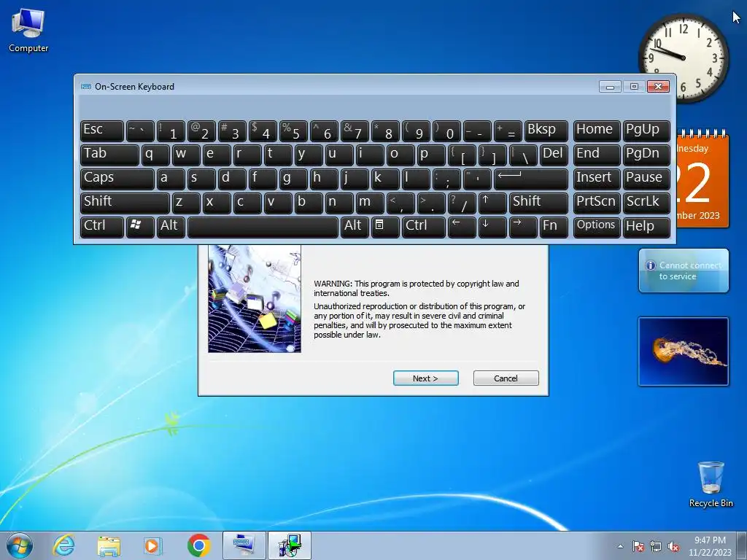Show hidden system tray icons arrow
Viewport: 747px width, 560px height.
(x=620, y=546)
